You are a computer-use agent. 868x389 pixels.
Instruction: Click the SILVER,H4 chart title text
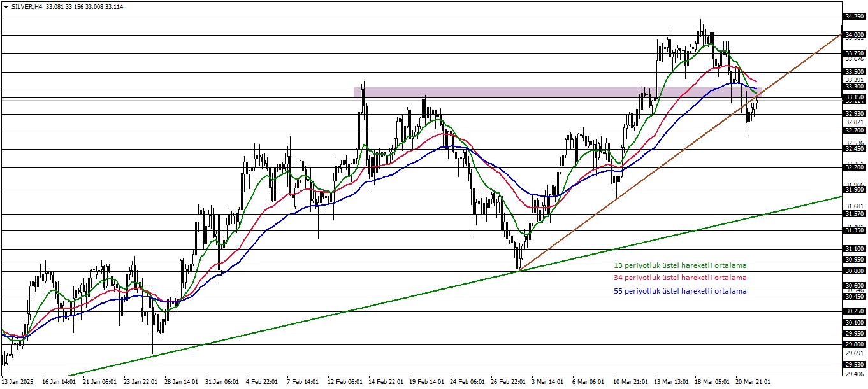click(26, 6)
